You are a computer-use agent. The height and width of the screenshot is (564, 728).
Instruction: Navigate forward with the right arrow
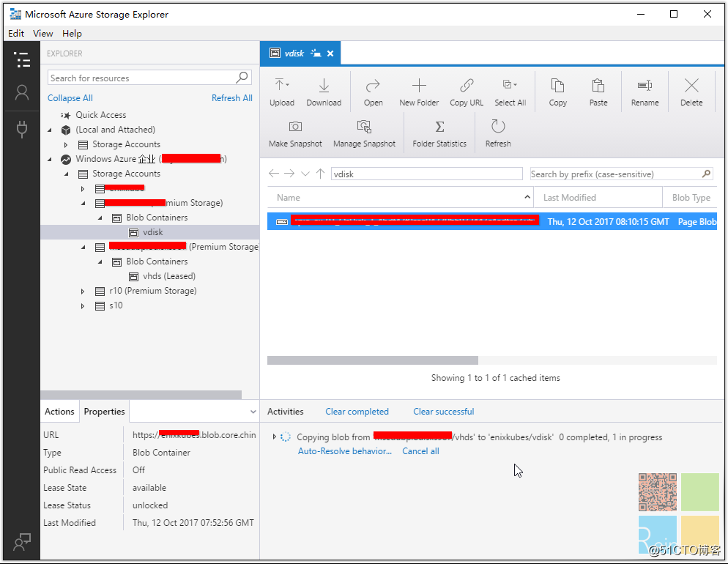click(x=289, y=174)
